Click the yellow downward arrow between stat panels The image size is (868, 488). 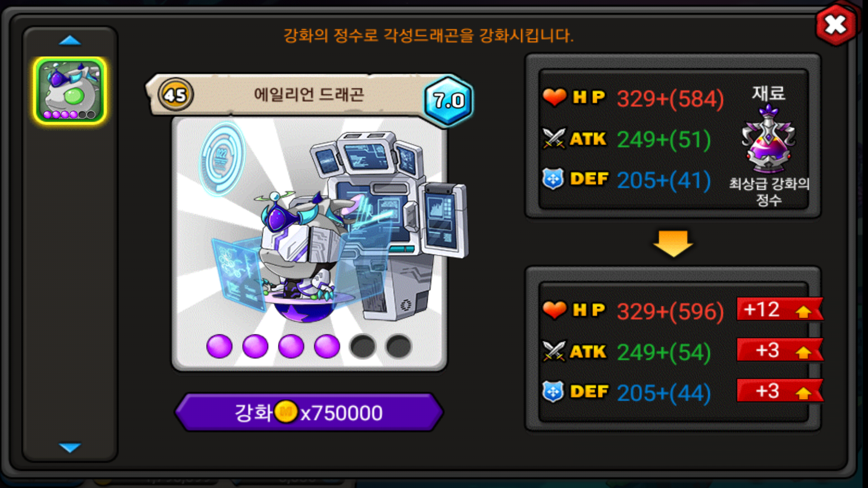(673, 244)
